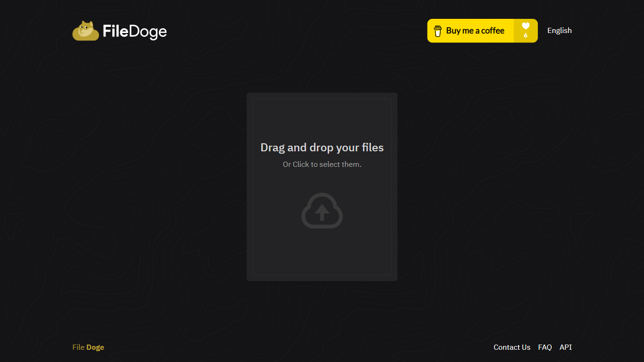This screenshot has width=644, height=362.
Task: Click the Drag and drop your files heading
Action: point(322,148)
